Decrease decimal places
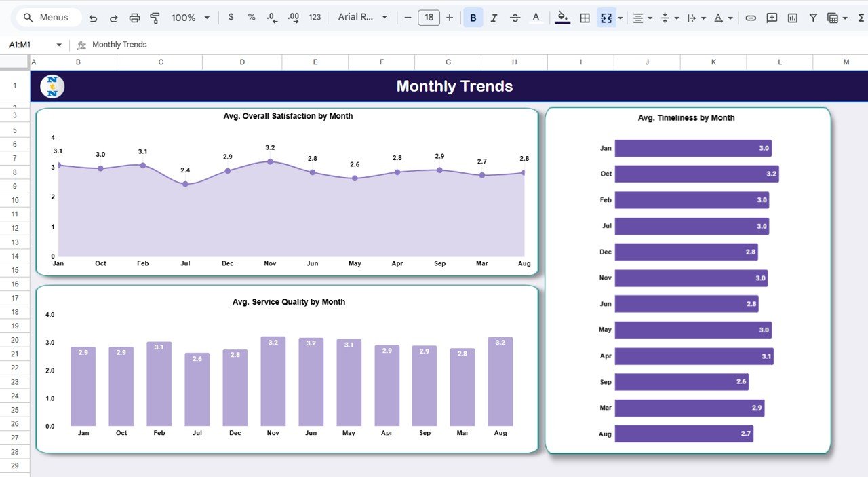The image size is (868, 477). pyautogui.click(x=273, y=18)
